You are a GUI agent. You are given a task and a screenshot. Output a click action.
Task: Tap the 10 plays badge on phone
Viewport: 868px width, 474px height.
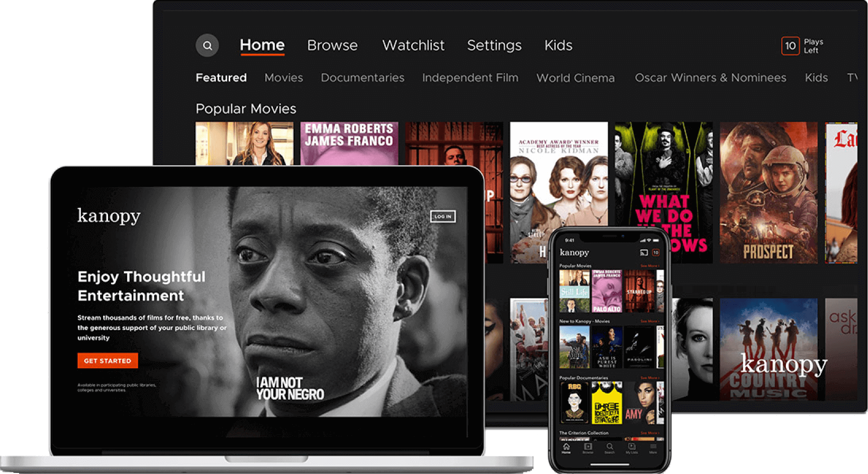click(656, 253)
